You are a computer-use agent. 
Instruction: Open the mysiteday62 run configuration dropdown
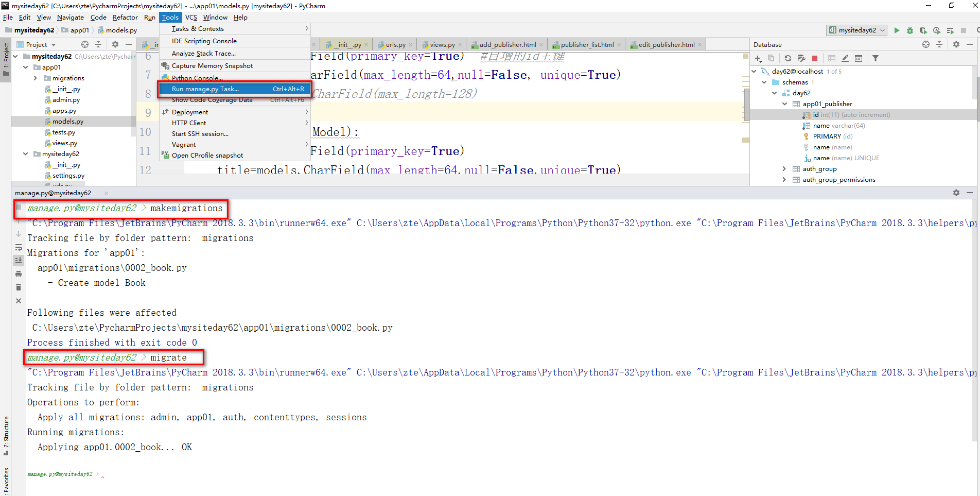click(857, 30)
